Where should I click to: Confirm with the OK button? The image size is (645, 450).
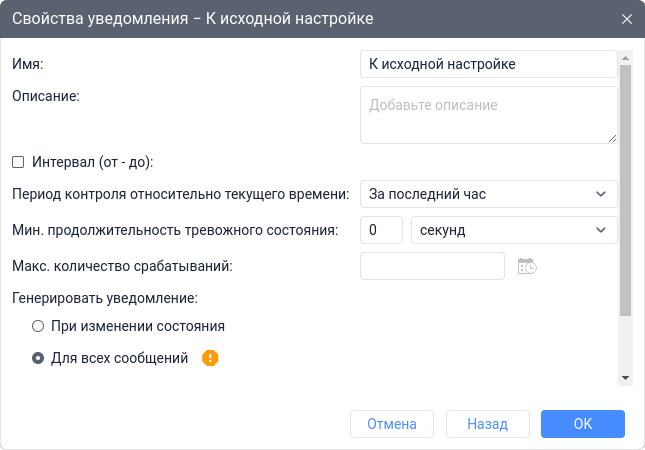583,424
